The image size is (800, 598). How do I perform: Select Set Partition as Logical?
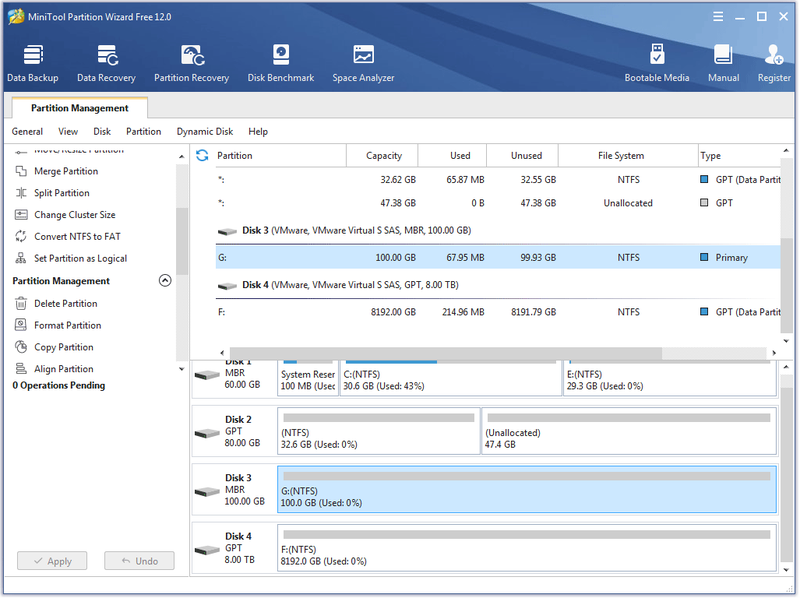(80, 259)
